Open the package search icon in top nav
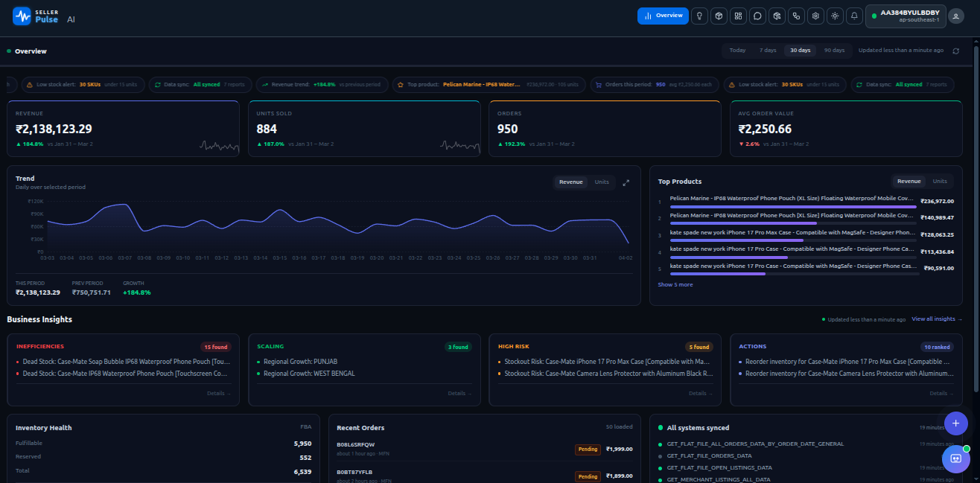This screenshot has height=483, width=980. (777, 16)
